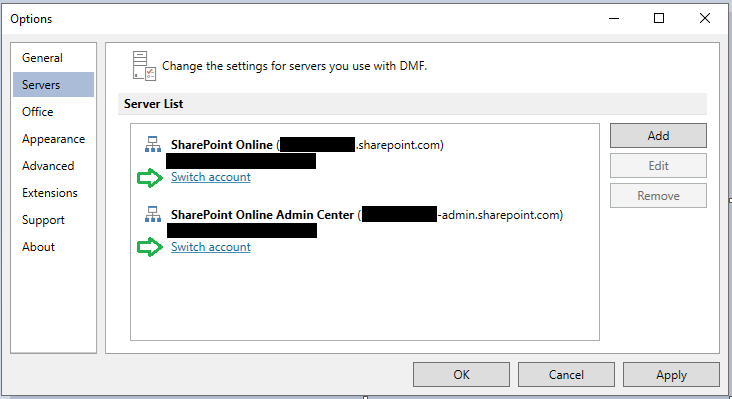Screen dimensions: 732x399
Task: View the About page
Action: [53, 247]
